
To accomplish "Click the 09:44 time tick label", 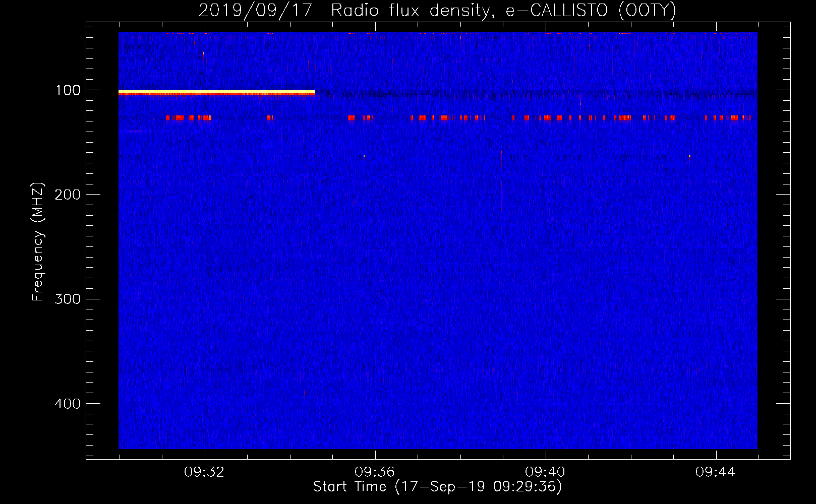I will pyautogui.click(x=716, y=472).
